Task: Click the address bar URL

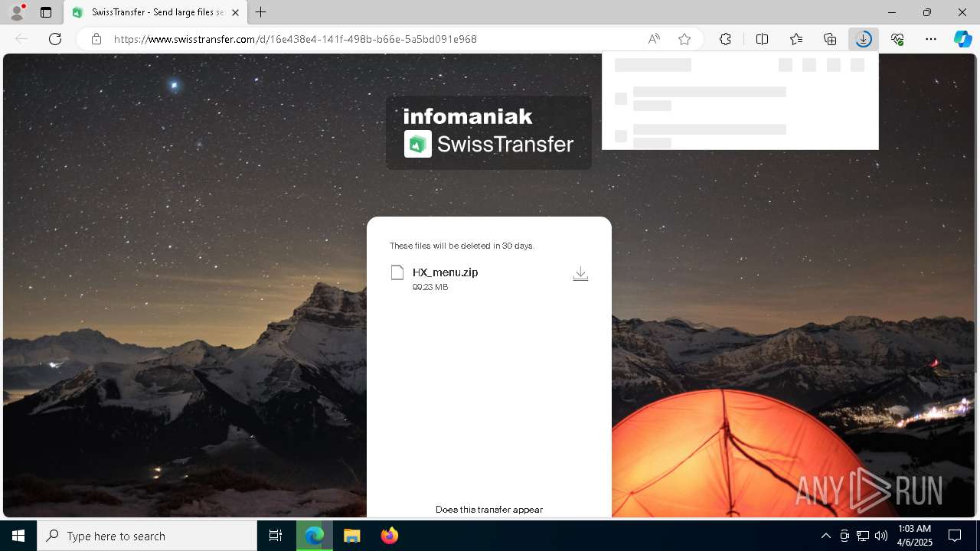Action: point(296,39)
